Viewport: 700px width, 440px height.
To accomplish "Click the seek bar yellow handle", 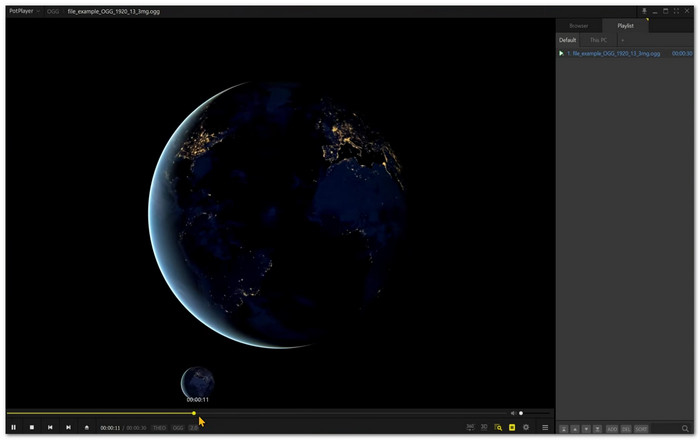I will [194, 413].
